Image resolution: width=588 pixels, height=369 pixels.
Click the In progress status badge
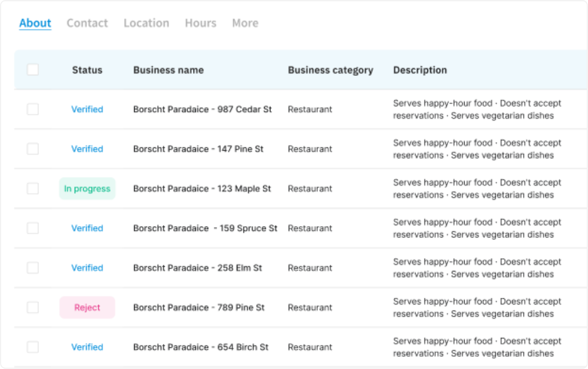87,189
